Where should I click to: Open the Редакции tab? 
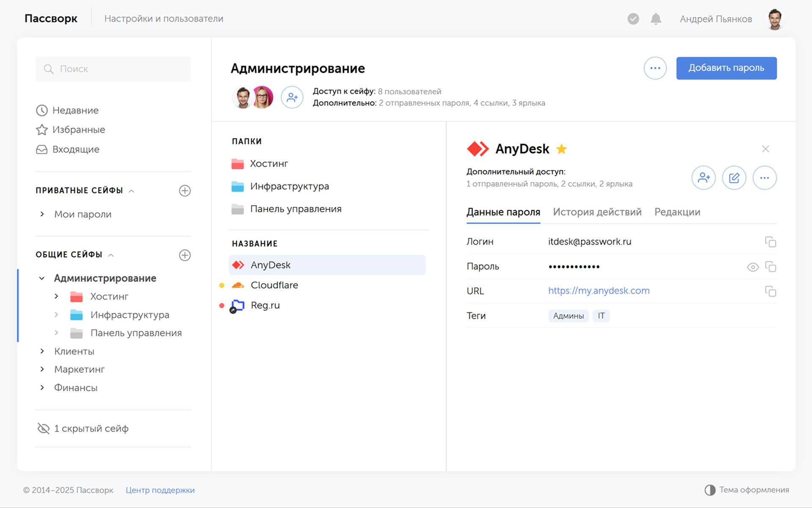[677, 212]
